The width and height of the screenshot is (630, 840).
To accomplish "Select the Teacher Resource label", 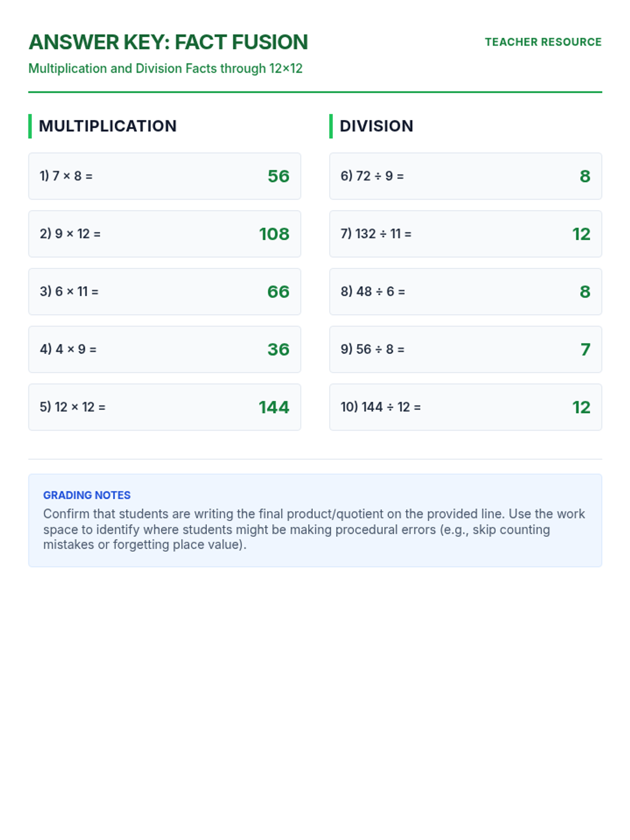I will click(x=543, y=42).
